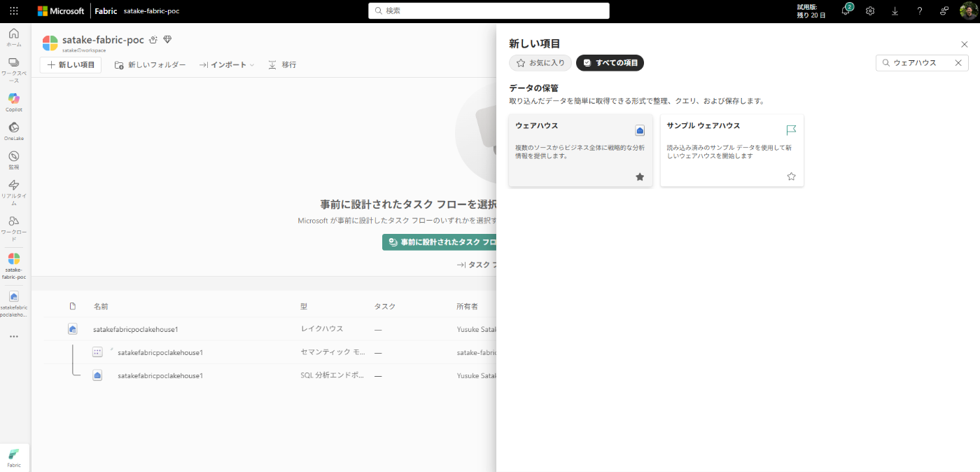This screenshot has height=472, width=980.
Task: Open the settings gear in header
Action: 870,11
